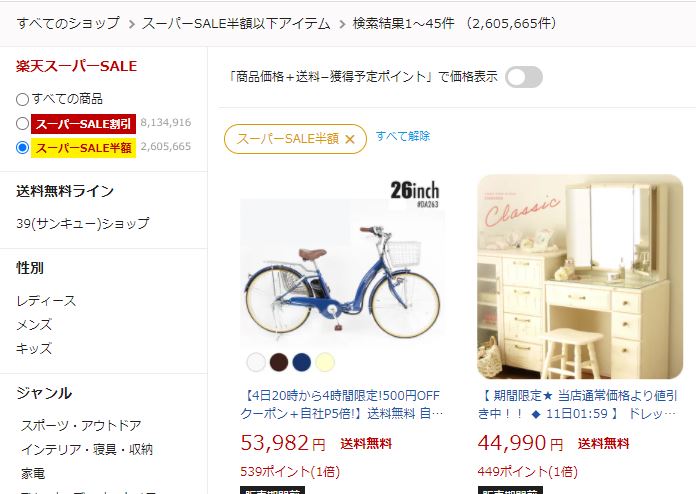This screenshot has height=494, width=696.
Task: Select スーパーSALE半額 radio option
Action: click(x=22, y=147)
